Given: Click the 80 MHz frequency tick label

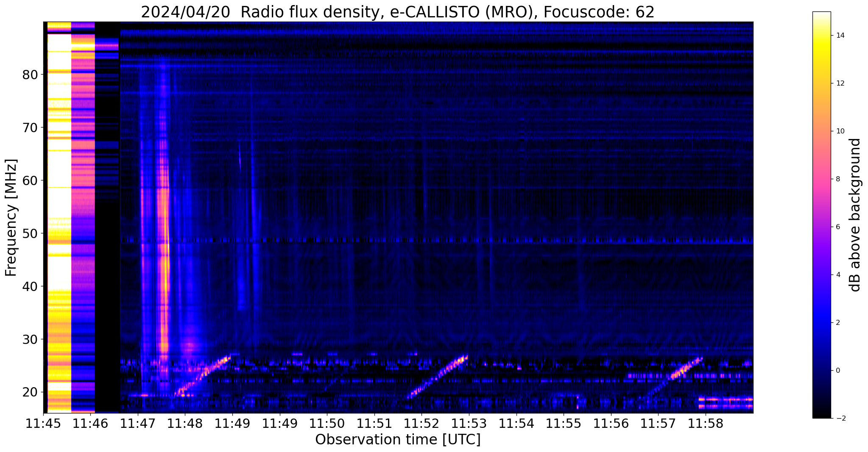Looking at the screenshot, I should (30, 75).
